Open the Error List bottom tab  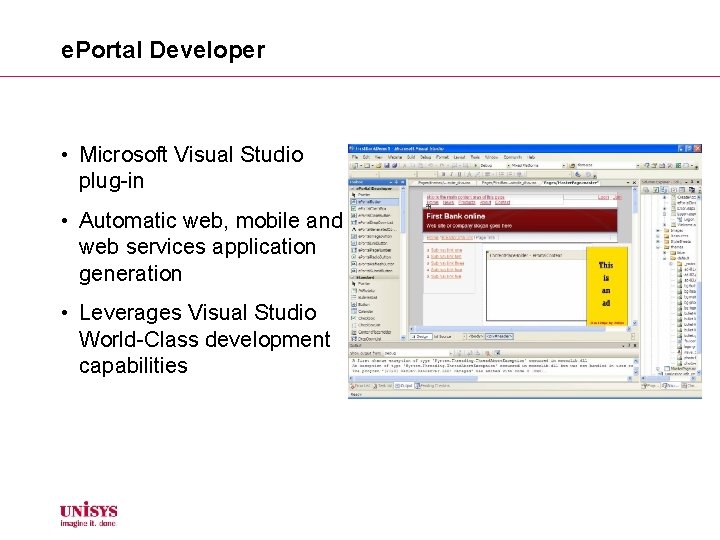tap(360, 386)
